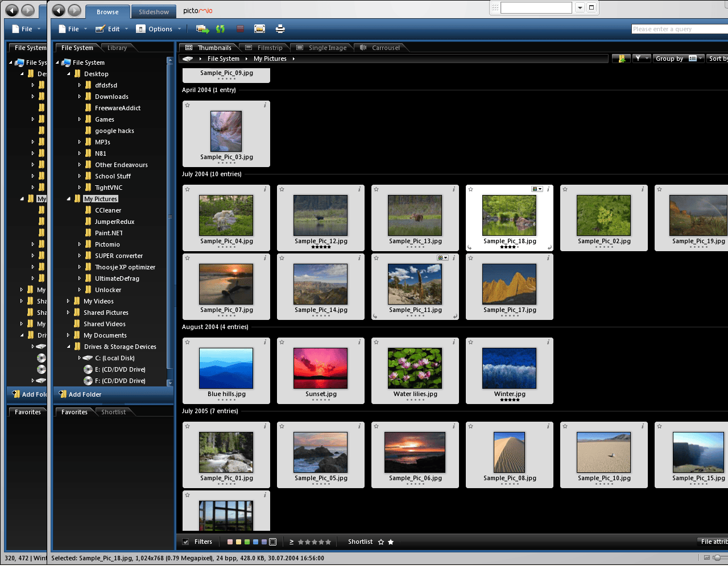Open the Library tab in the sidebar
This screenshot has width=728, height=566.
117,48
